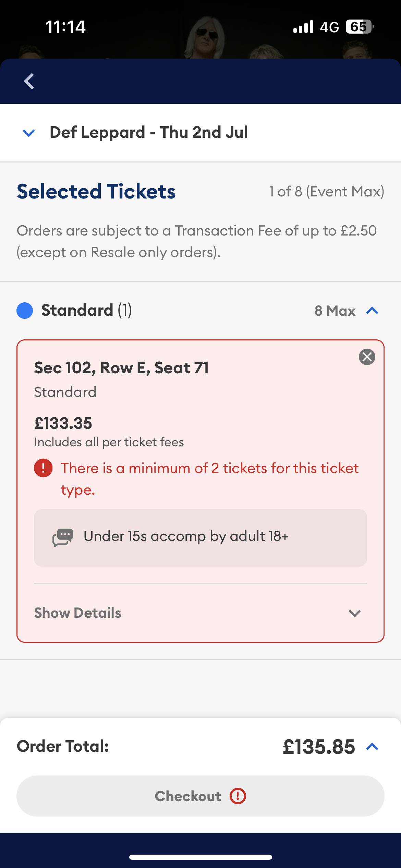This screenshot has height=868, width=401.
Task: Tap the Checkout error exclamation icon
Action: coord(238,796)
